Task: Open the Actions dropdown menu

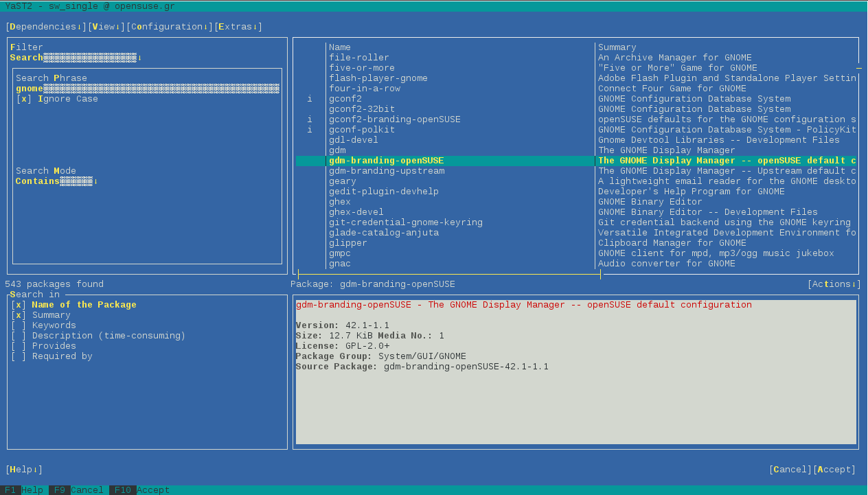Action: point(834,284)
